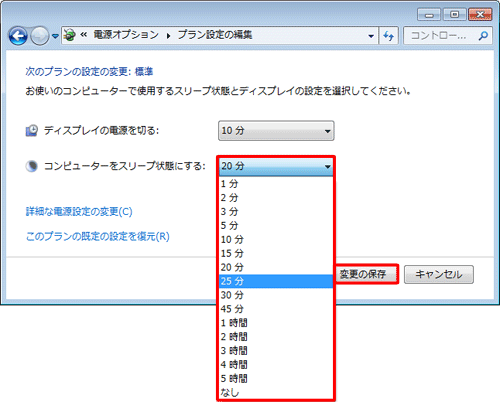This screenshot has width=500, height=402.
Task: Click the プラン設定の編集 breadcrumb
Action: click(215, 35)
